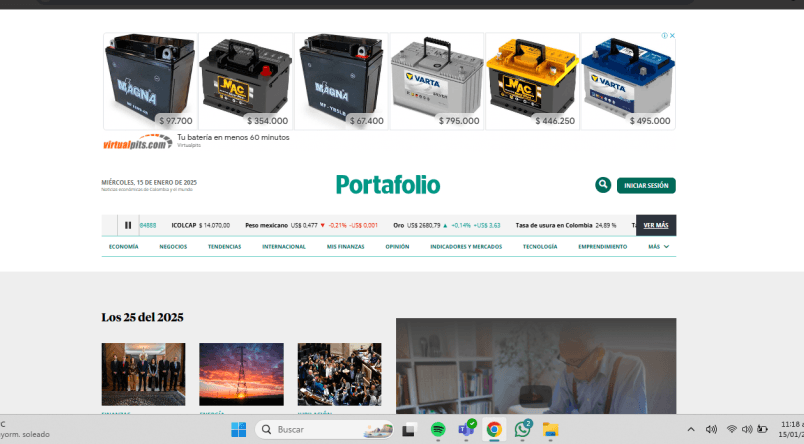Switch to Google Chrome in the taskbar
Image resolution: width=804 pixels, height=444 pixels.
point(494,430)
